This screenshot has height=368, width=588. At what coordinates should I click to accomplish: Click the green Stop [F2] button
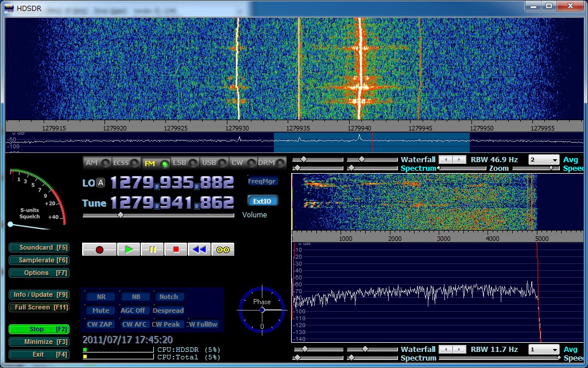(x=39, y=329)
